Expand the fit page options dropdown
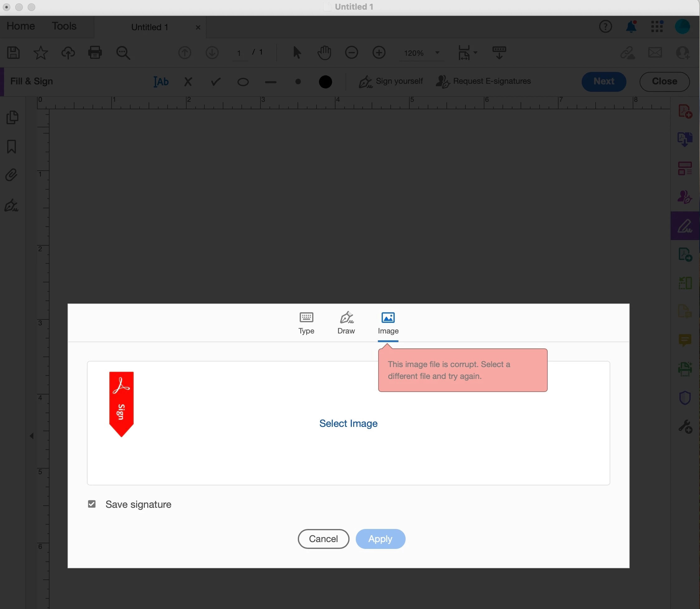 (475, 53)
